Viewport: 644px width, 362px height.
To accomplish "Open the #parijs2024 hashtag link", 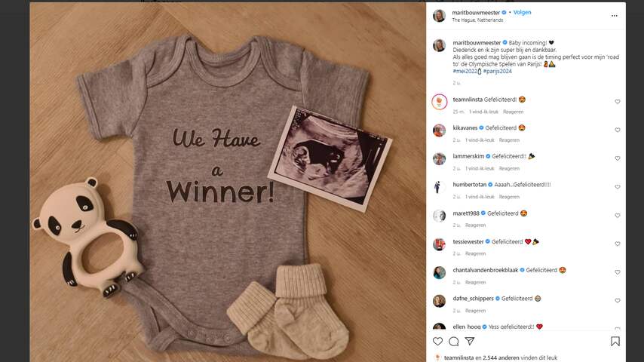I will 498,71.
